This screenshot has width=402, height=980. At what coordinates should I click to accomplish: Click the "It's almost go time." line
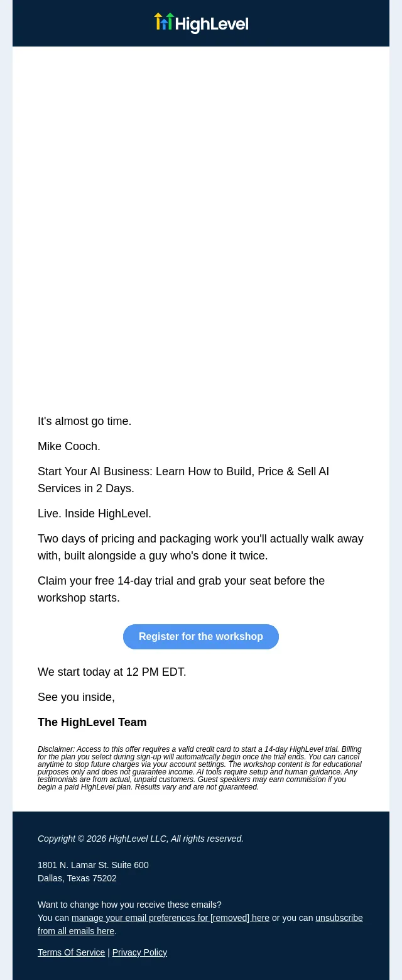85,421
